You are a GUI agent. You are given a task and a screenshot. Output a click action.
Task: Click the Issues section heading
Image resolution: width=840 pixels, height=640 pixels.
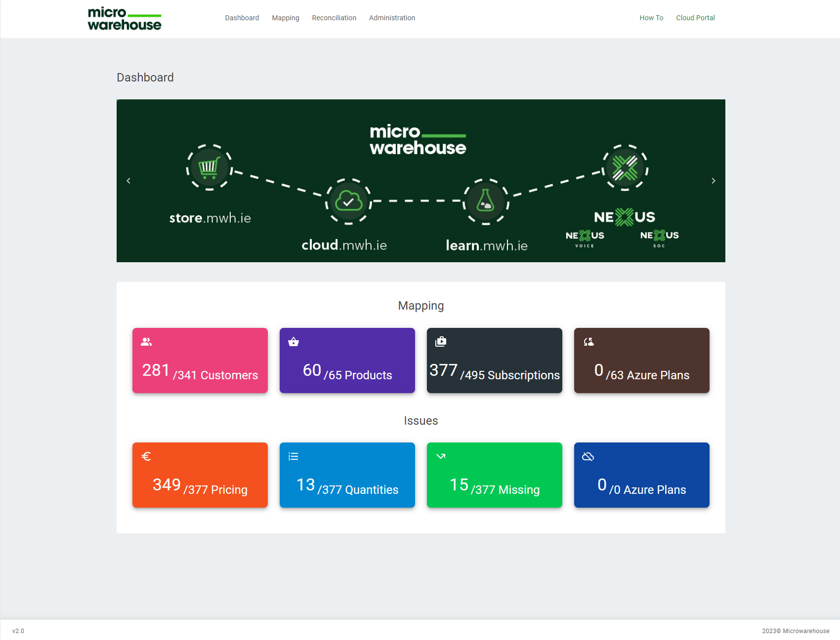[421, 421]
